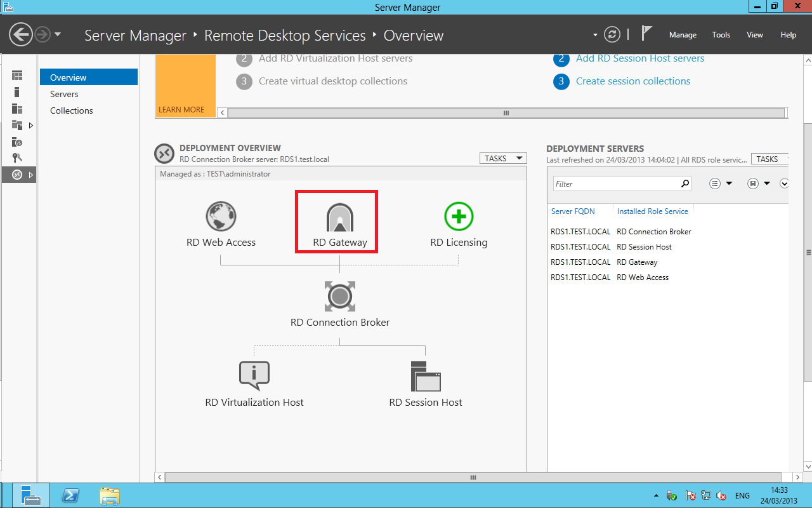Click into the Filter input field
The height and width of the screenshot is (508, 812).
point(615,184)
